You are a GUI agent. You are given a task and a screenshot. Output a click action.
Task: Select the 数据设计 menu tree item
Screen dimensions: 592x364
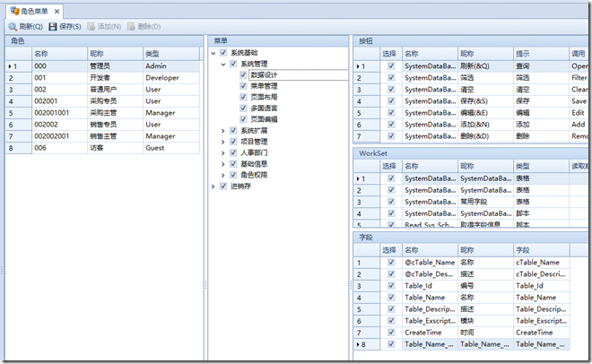(264, 75)
